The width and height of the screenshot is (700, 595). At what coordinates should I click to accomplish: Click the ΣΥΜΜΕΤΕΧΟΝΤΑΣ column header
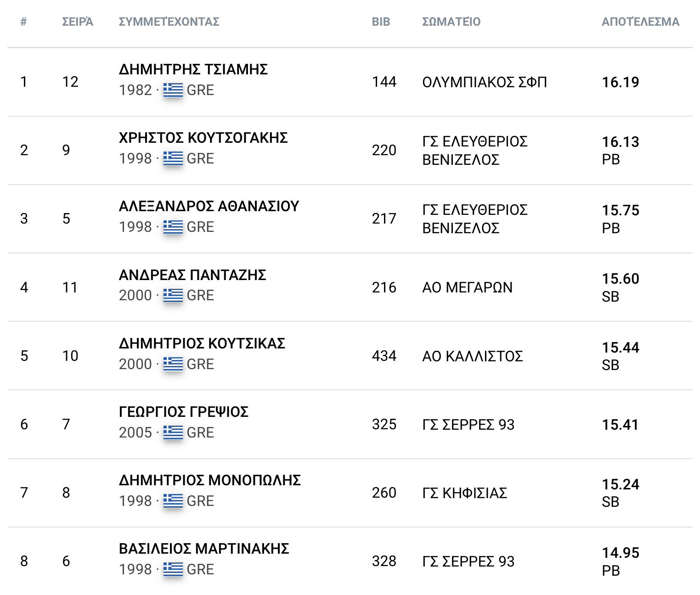point(169,22)
